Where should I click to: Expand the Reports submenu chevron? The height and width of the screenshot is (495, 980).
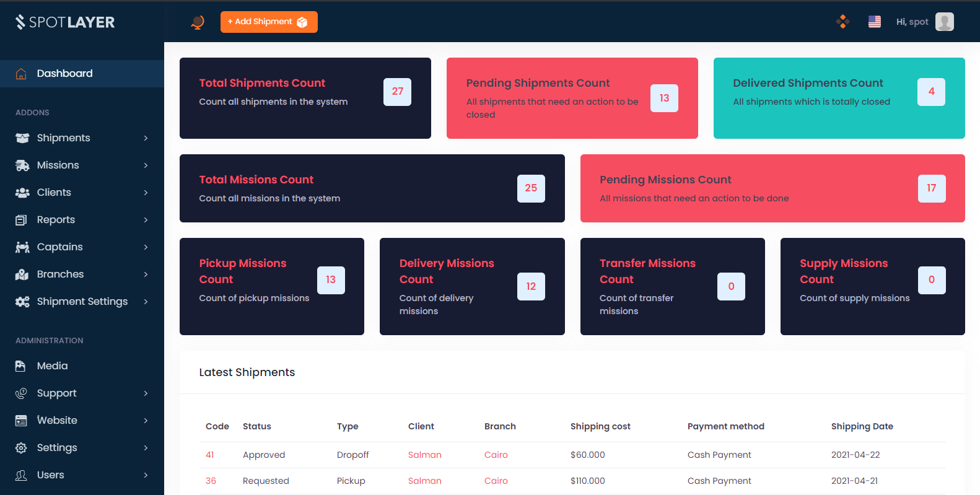pos(146,220)
